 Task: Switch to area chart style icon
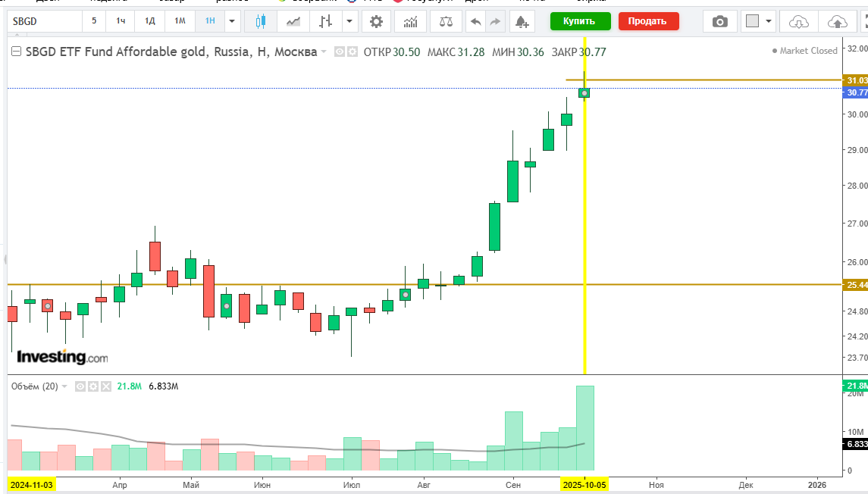(x=293, y=21)
